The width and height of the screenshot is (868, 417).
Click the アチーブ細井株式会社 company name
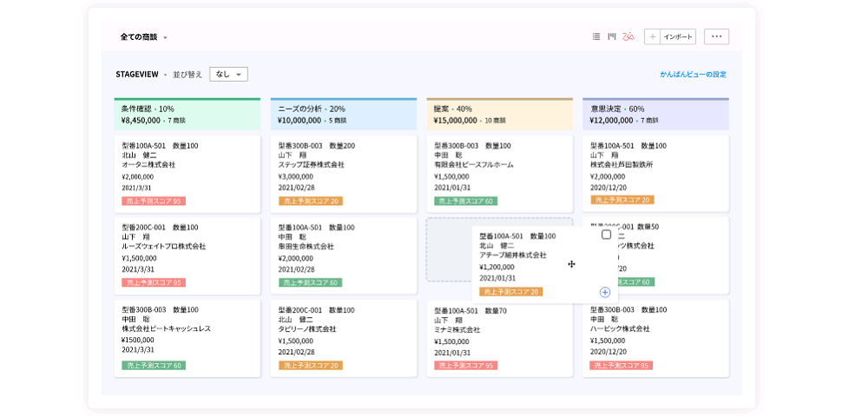point(513,255)
